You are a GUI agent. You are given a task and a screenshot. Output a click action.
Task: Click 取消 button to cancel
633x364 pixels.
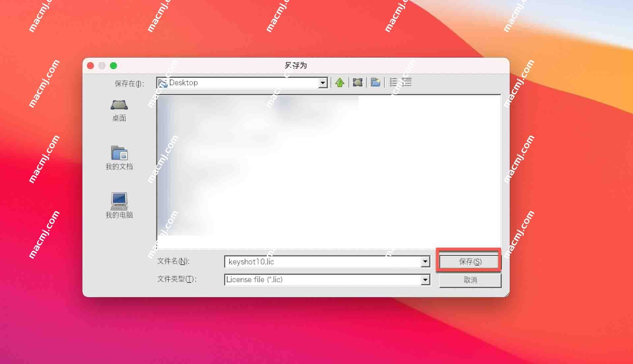(x=470, y=280)
